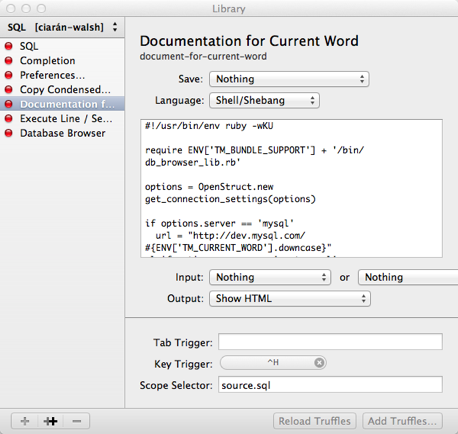Click red bullet next to Database Browser
This screenshot has height=434, width=458.
coord(9,133)
